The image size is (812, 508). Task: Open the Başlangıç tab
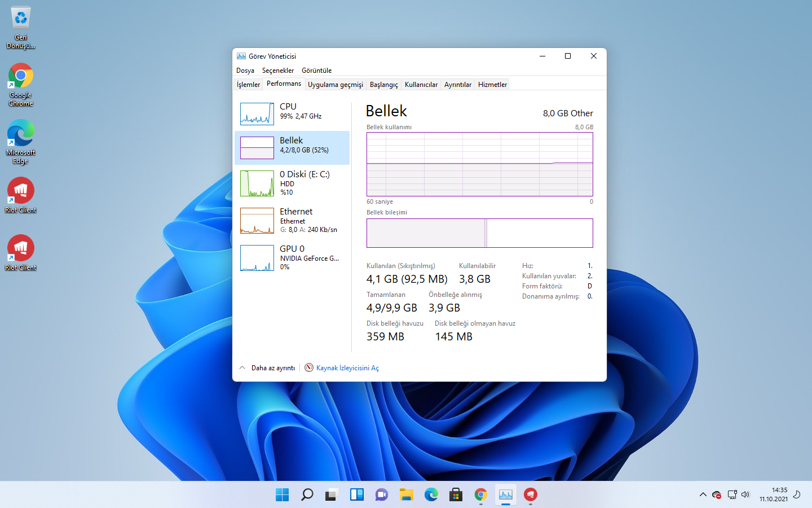pos(384,85)
